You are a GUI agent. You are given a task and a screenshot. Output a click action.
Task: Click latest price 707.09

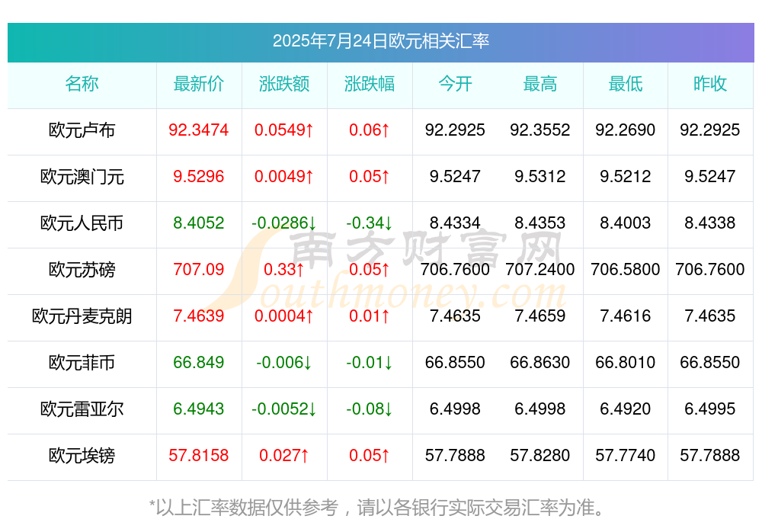pos(199,269)
